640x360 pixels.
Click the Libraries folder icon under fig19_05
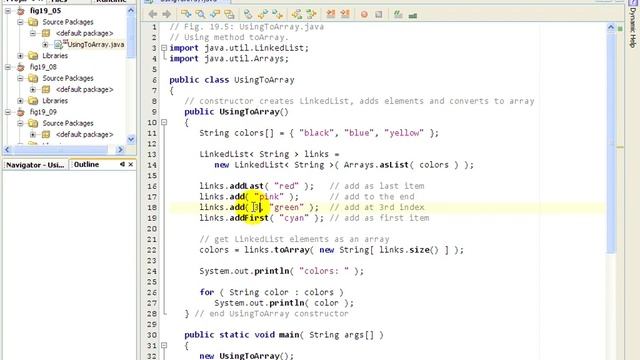point(33,56)
